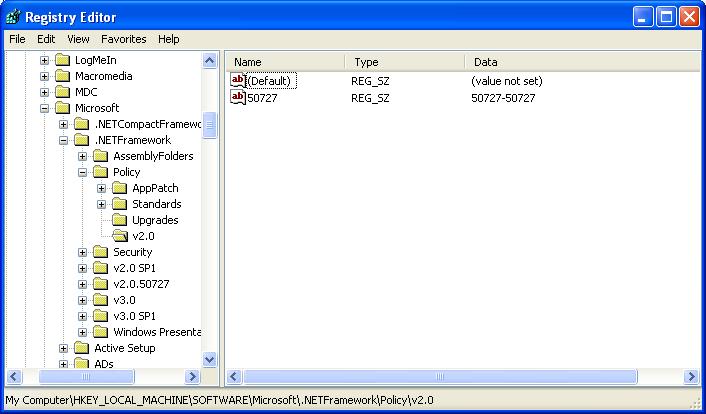Click the tree pane scroll left arrow
The height and width of the screenshot is (414, 706).
click(14, 376)
